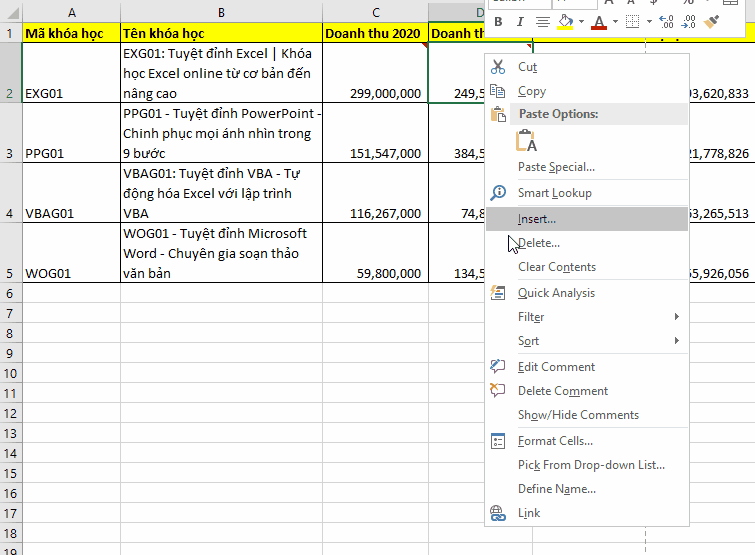Apply the yellow fill color bucket

pyautogui.click(x=565, y=21)
